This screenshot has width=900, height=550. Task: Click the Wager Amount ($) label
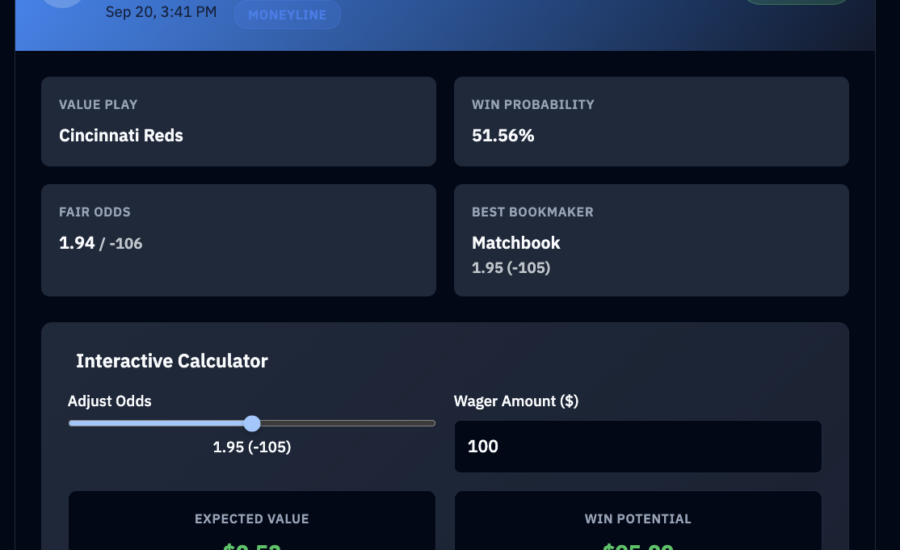516,401
